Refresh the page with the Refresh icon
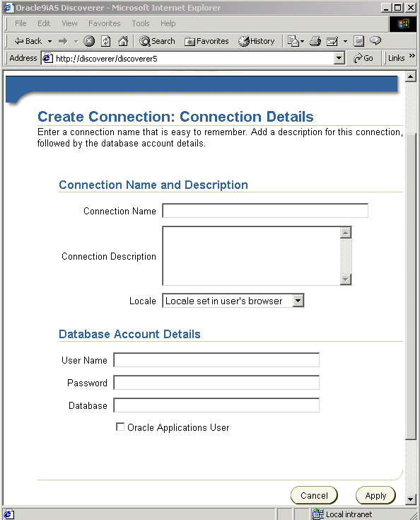Screen dimensions: 420x520 (106, 41)
